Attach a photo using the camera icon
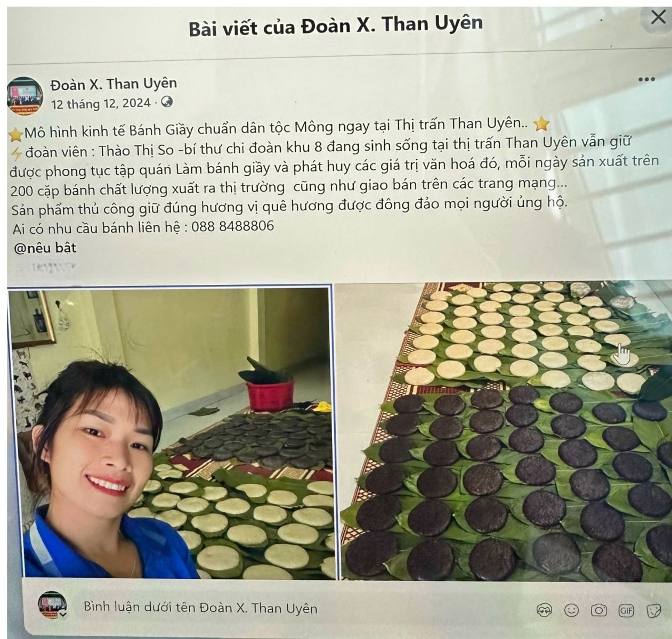The image size is (672, 639). pyautogui.click(x=598, y=610)
